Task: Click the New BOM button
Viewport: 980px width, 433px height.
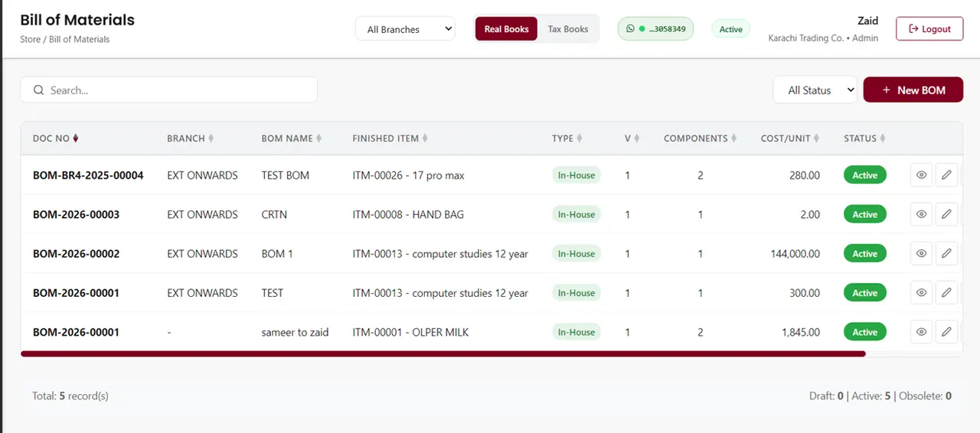Action: 913,90
